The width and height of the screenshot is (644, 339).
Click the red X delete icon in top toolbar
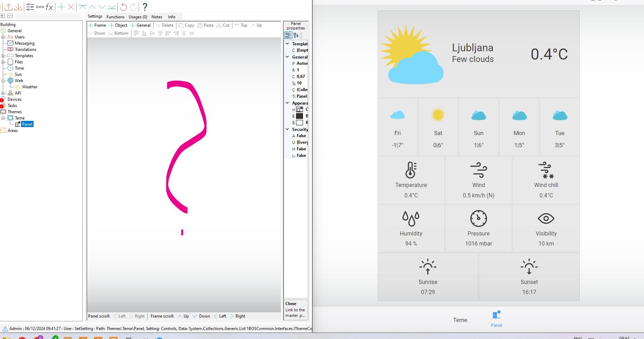point(71,7)
